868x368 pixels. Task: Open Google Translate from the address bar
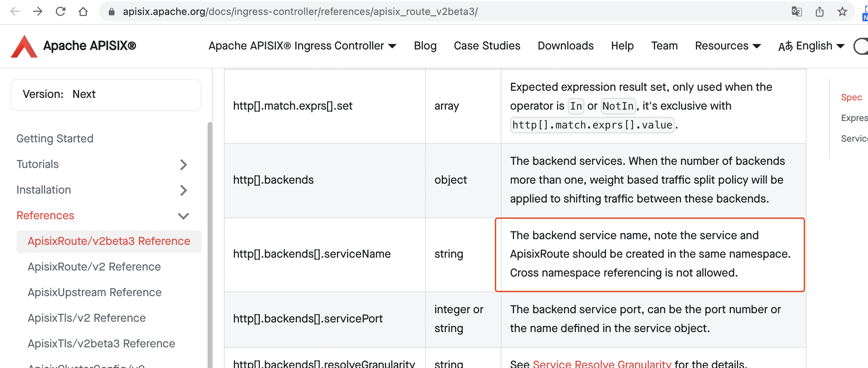tap(797, 11)
